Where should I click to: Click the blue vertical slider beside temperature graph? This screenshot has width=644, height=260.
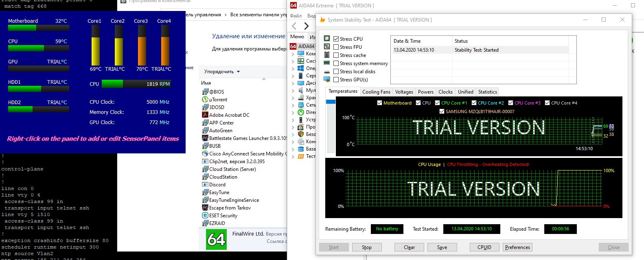(331, 101)
